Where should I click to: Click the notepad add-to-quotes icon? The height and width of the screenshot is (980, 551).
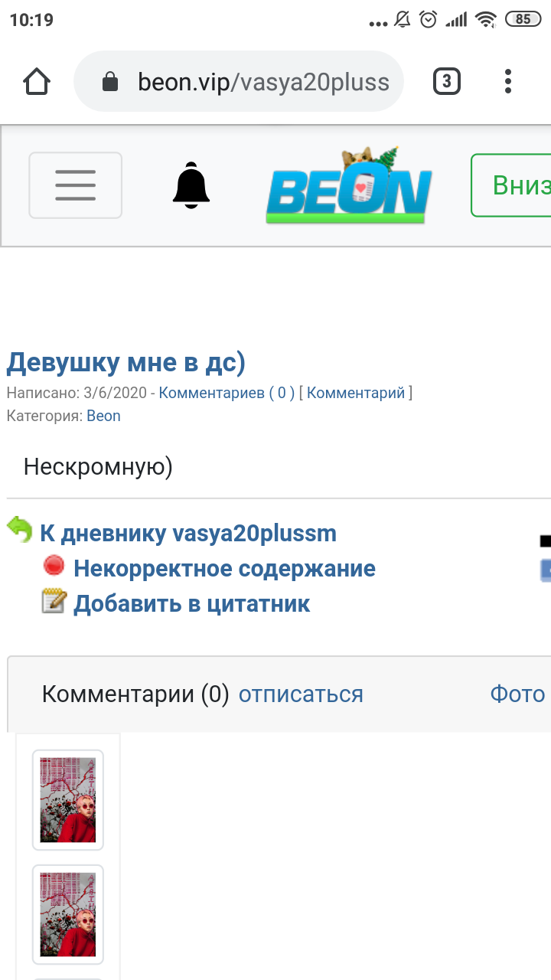pos(54,602)
